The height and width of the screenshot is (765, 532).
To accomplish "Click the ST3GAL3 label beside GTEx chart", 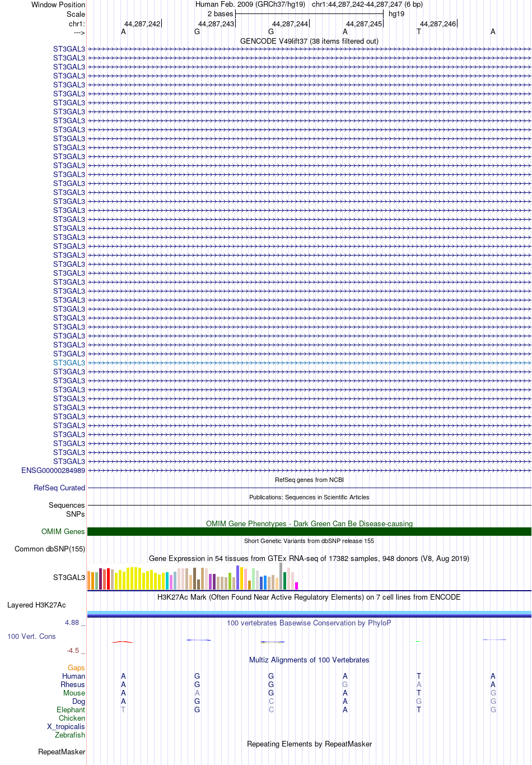I will tap(69, 577).
